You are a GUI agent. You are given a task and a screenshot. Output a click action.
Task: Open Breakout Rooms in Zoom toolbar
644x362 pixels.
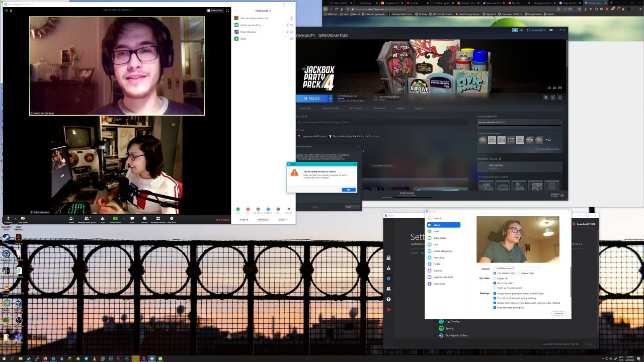[x=158, y=218]
